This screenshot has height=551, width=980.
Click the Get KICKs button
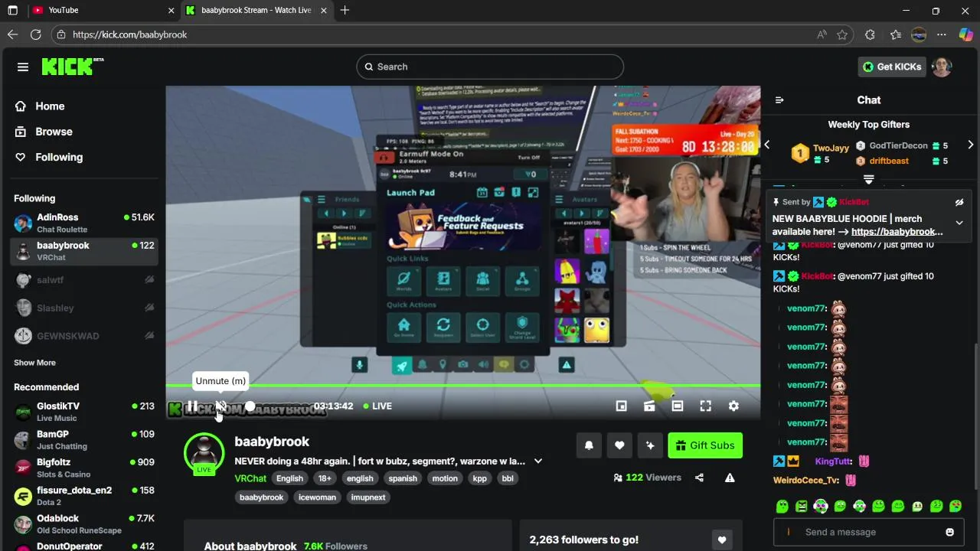(x=892, y=67)
